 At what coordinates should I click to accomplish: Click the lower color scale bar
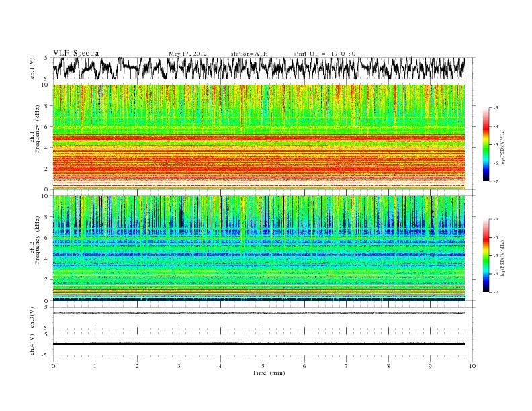pos(486,255)
